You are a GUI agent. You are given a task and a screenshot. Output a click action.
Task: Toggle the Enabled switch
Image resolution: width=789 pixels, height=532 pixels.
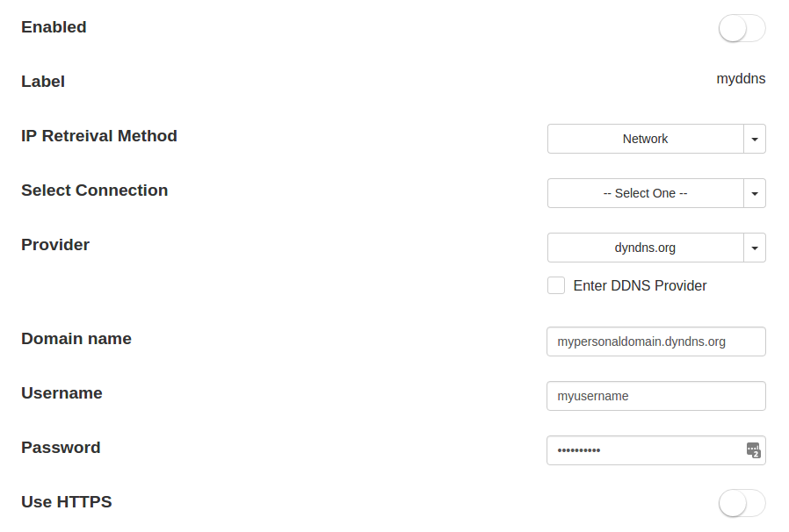[742, 28]
